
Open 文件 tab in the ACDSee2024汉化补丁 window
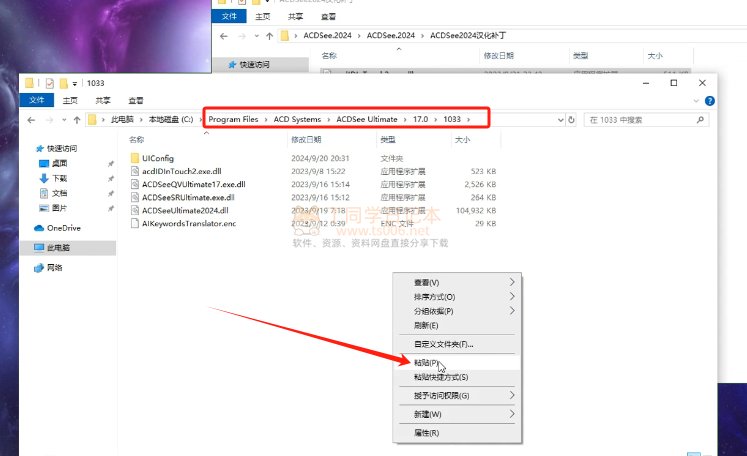[229, 16]
